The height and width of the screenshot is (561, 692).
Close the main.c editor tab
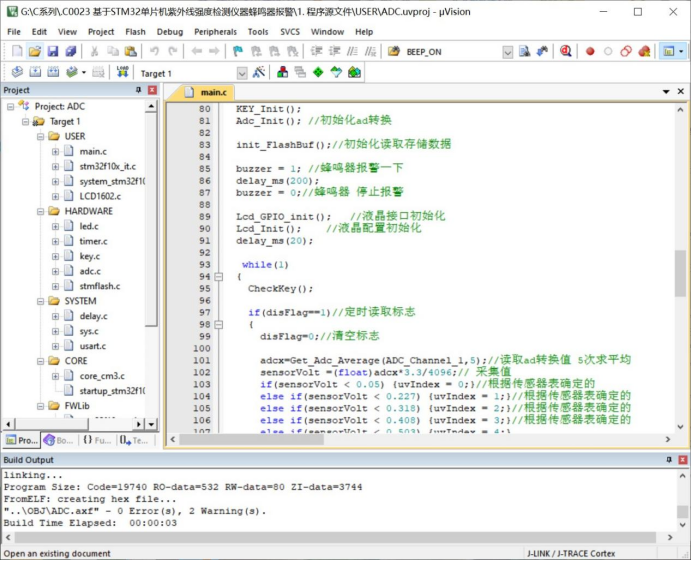pyautogui.click(x=681, y=91)
